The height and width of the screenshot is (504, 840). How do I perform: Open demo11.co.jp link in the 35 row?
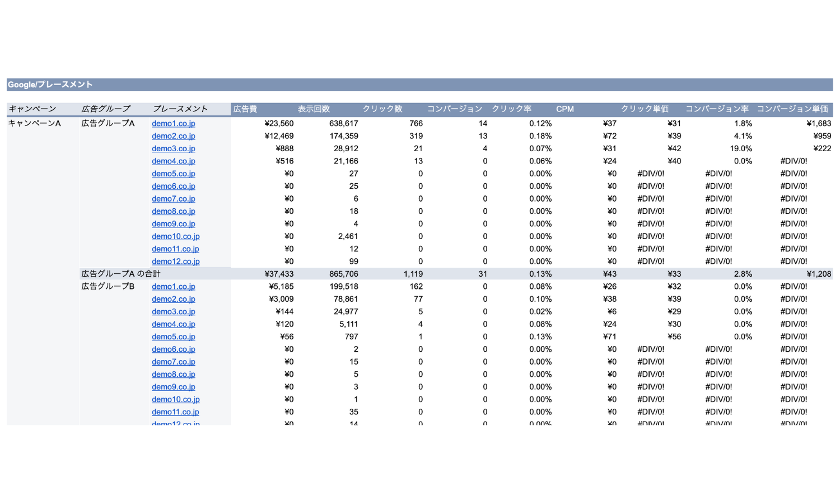coord(175,412)
